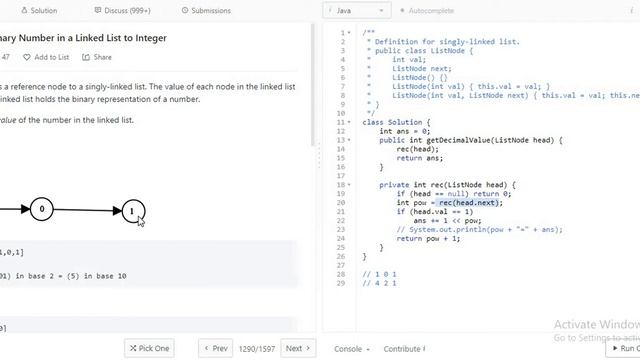Open the Java language dropdown
The image size is (640, 360).
click(x=357, y=11)
